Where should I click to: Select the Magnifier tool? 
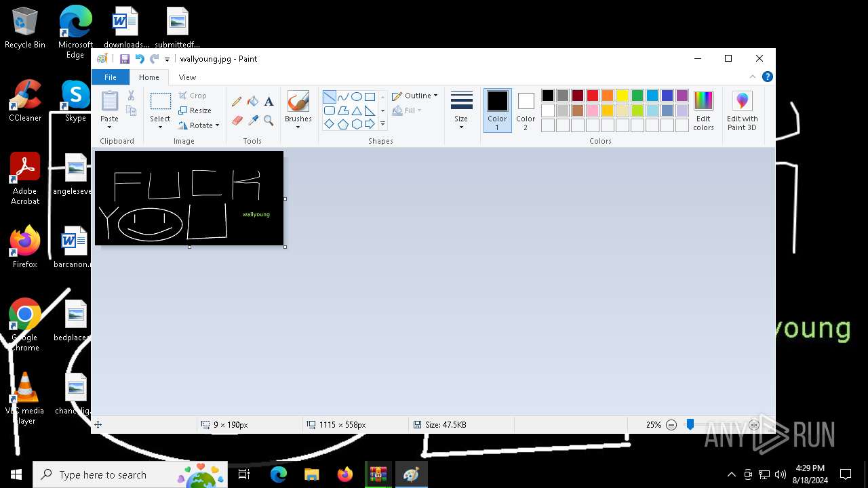pos(269,120)
